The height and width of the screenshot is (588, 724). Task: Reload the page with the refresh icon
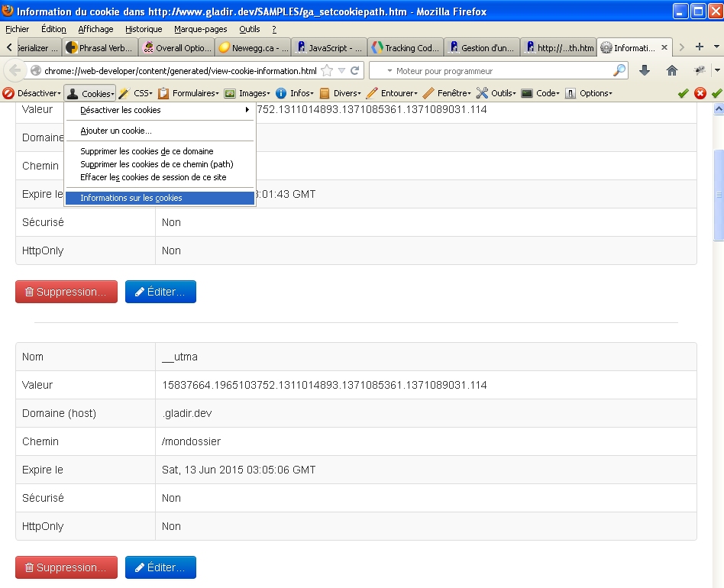point(355,70)
